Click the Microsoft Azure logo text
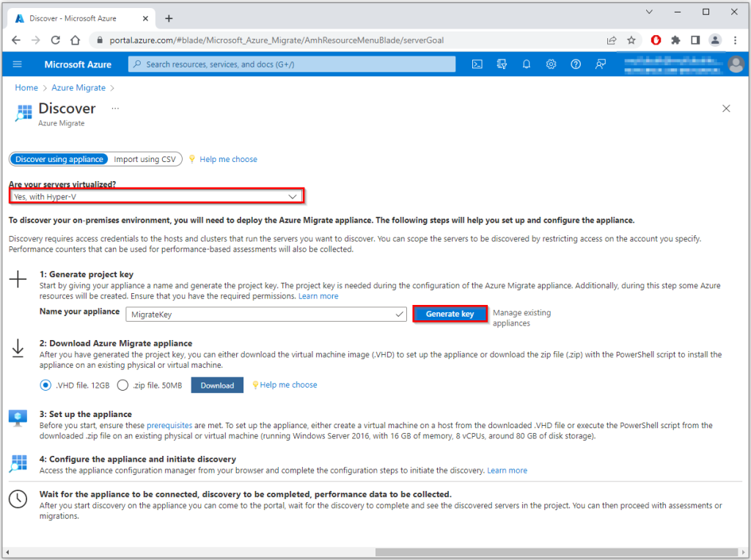Screen dimensions: 751x560 (78, 65)
